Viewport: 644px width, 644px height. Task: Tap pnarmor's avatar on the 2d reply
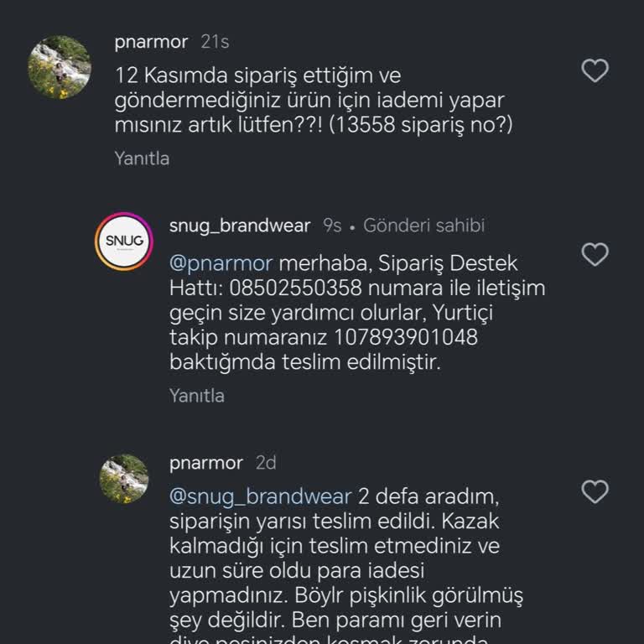124,480
